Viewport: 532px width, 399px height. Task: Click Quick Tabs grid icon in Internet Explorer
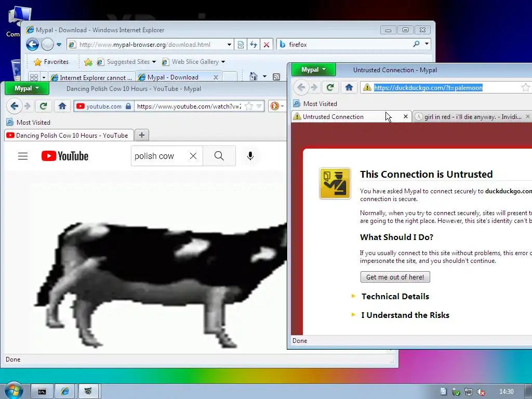click(x=34, y=77)
